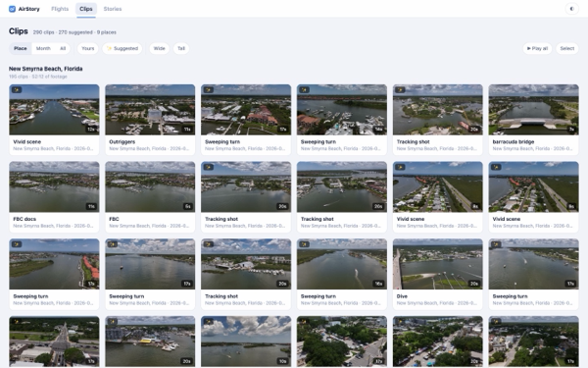Open the Sweeping turn 16s thumbnail
The image size is (588, 368).
pos(342,264)
